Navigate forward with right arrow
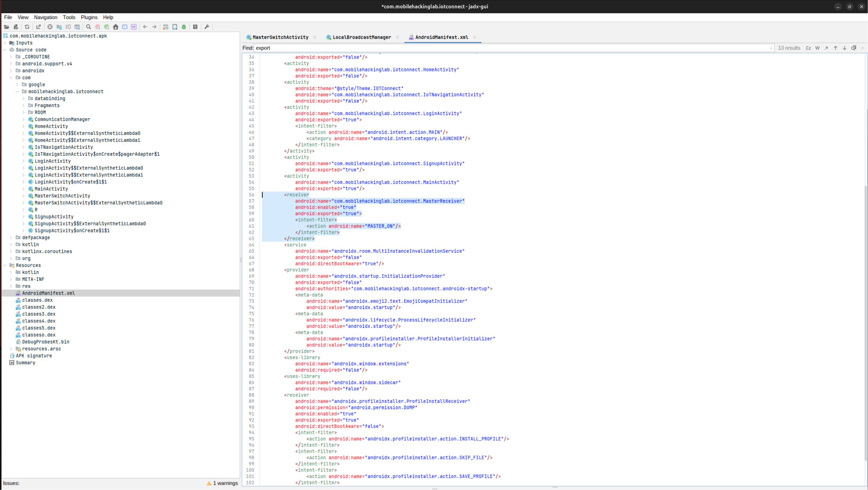Viewport: 868px width, 490px height. [x=154, y=27]
